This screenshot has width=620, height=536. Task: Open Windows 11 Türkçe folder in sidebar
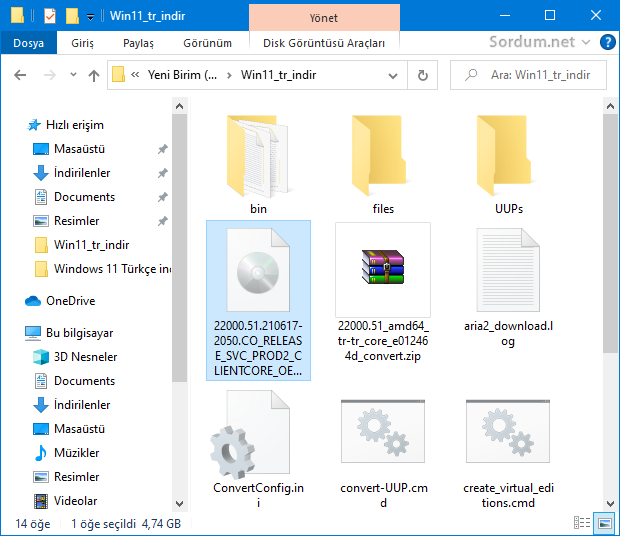(102, 269)
